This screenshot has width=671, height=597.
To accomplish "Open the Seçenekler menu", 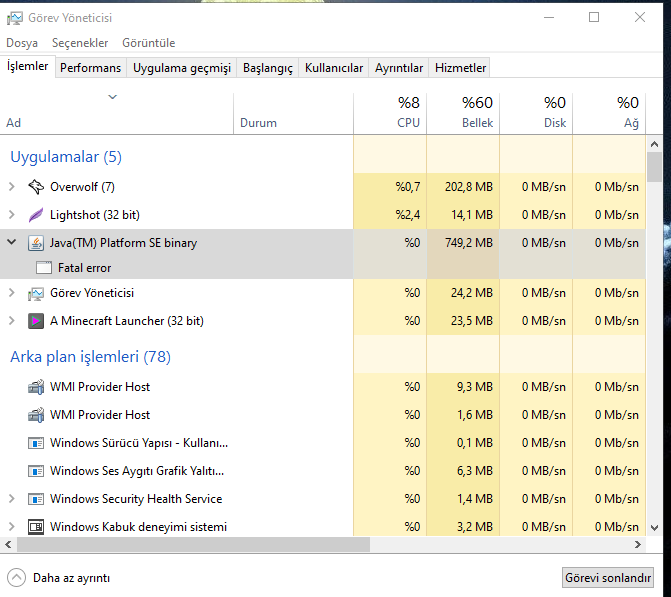I will click(80, 43).
